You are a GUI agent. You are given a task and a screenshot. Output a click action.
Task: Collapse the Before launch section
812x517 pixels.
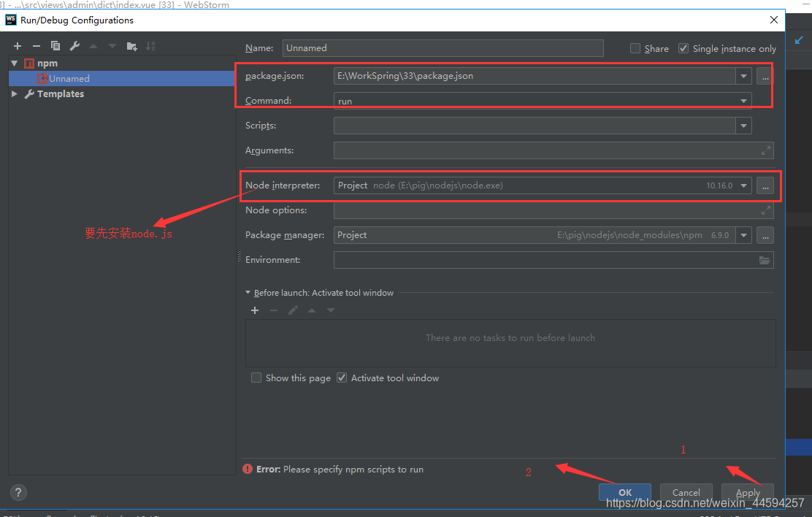[x=248, y=293]
